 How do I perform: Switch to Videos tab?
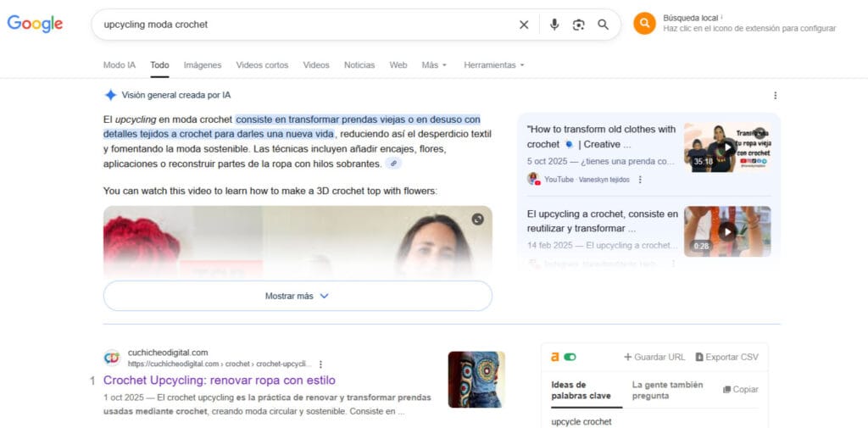316,64
